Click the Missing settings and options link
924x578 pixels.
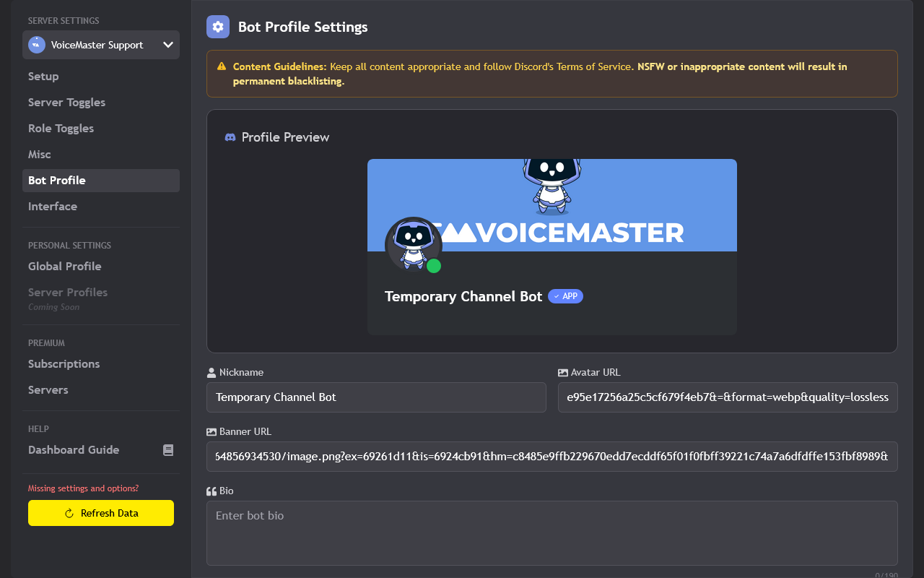click(82, 488)
